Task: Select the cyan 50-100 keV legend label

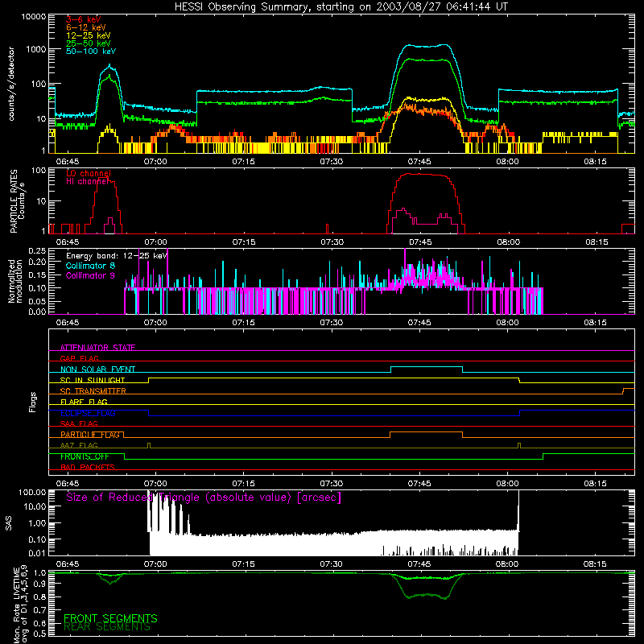Action: [91, 52]
